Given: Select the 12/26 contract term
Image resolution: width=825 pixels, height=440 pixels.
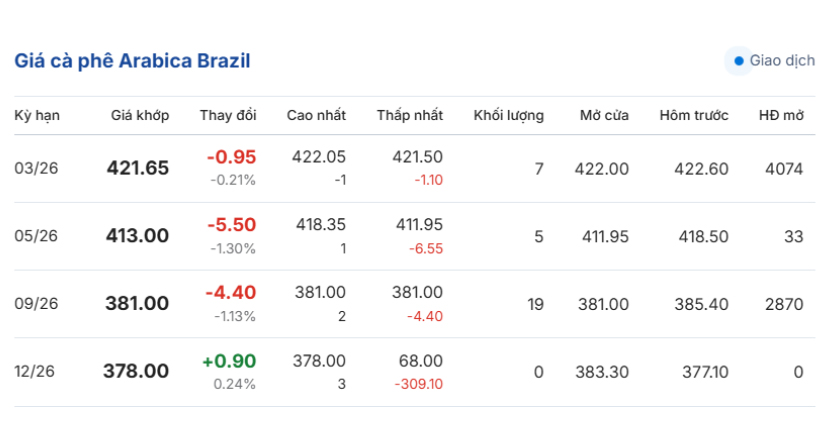Looking at the screenshot, I should 37,371.
